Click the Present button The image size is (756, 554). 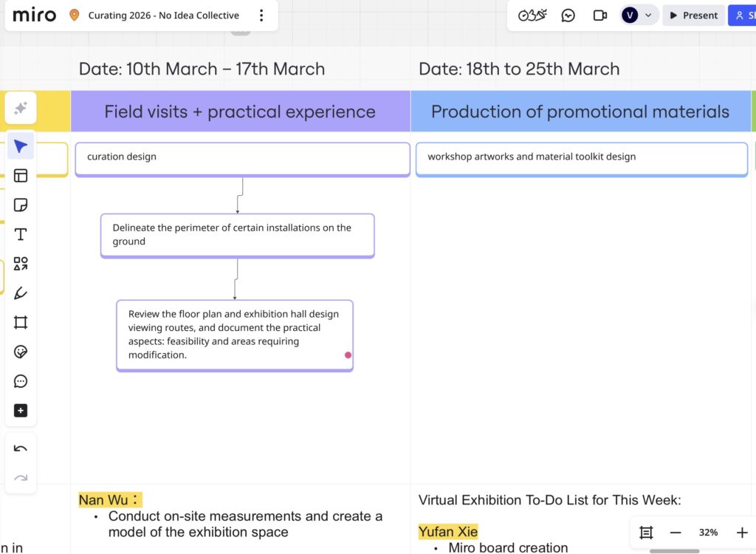(x=693, y=16)
